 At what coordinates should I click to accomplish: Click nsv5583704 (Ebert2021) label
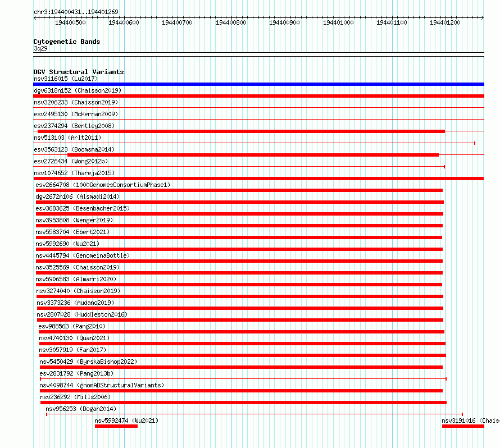(72, 232)
